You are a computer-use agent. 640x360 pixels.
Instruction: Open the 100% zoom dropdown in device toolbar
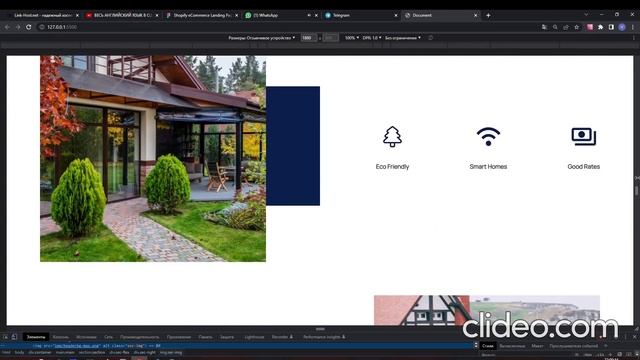click(x=352, y=38)
